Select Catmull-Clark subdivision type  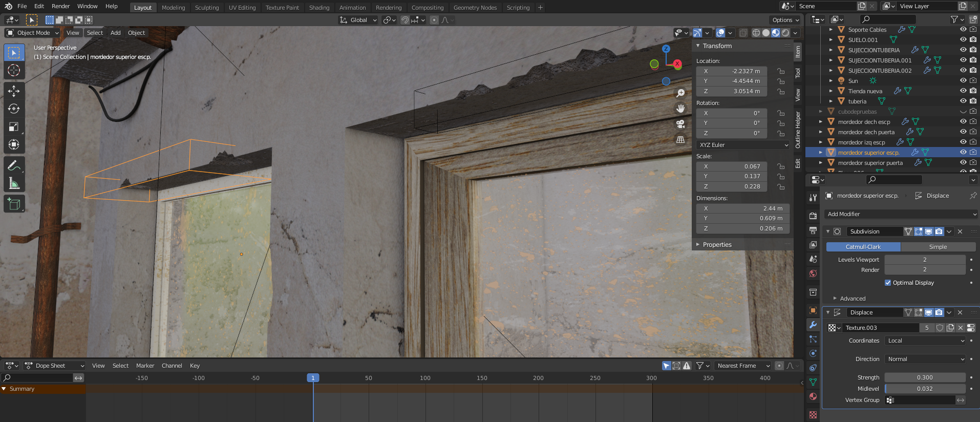pyautogui.click(x=863, y=247)
